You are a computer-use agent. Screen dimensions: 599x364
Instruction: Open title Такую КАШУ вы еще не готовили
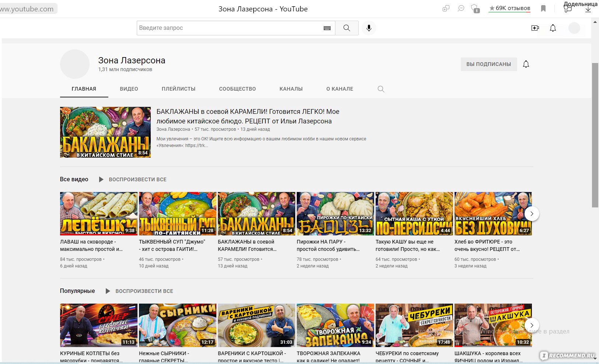408,245
